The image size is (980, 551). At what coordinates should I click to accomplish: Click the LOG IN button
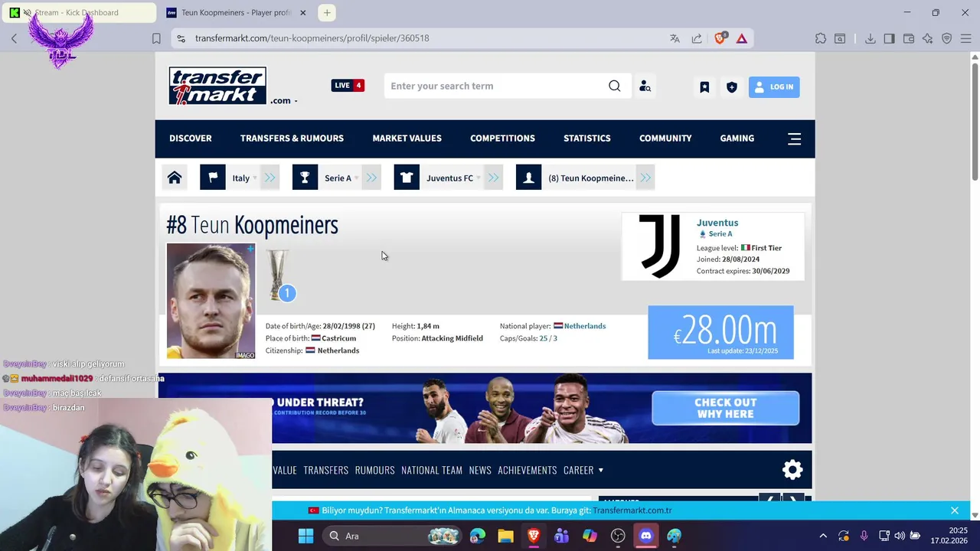point(774,87)
